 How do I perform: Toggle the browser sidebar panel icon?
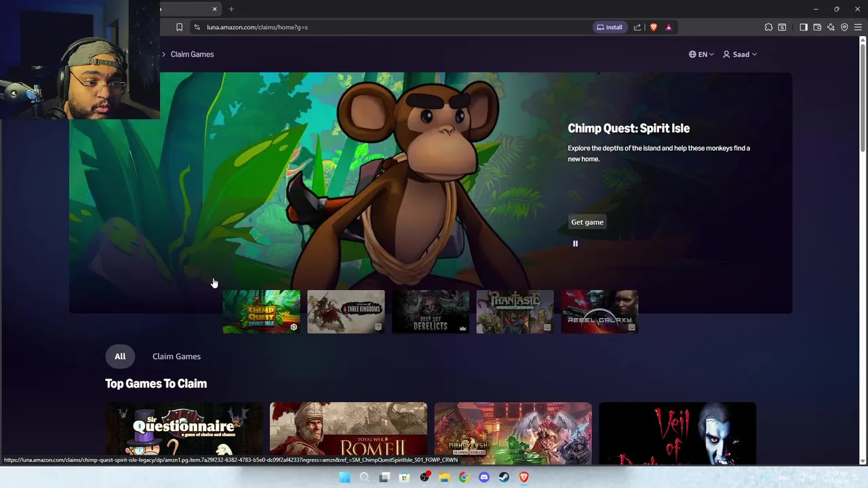tap(804, 27)
